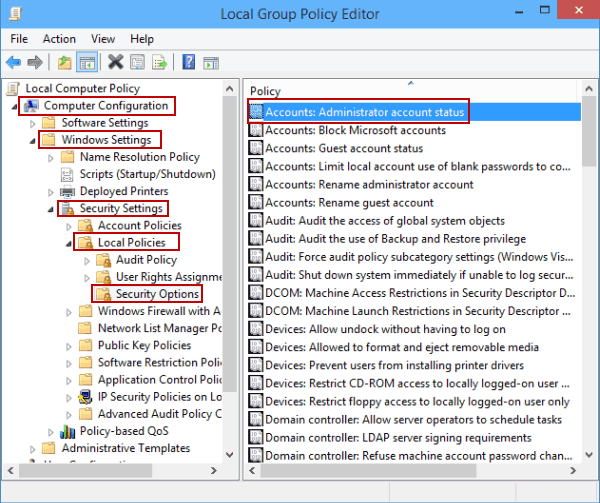Click icon beside Devices: Allow undock policy

pos(256,329)
